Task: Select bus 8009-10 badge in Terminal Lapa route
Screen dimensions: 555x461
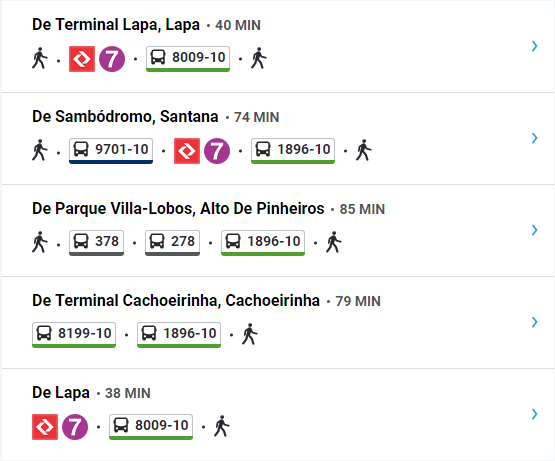Action: tap(188, 59)
